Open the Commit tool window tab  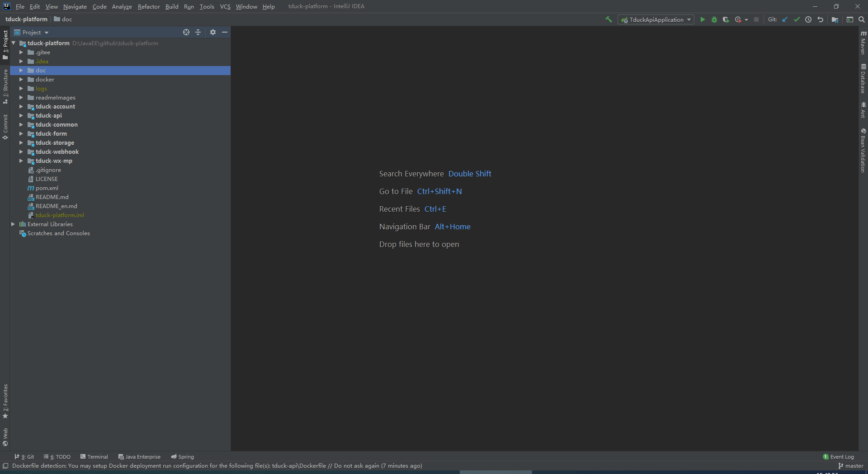pyautogui.click(x=5, y=127)
